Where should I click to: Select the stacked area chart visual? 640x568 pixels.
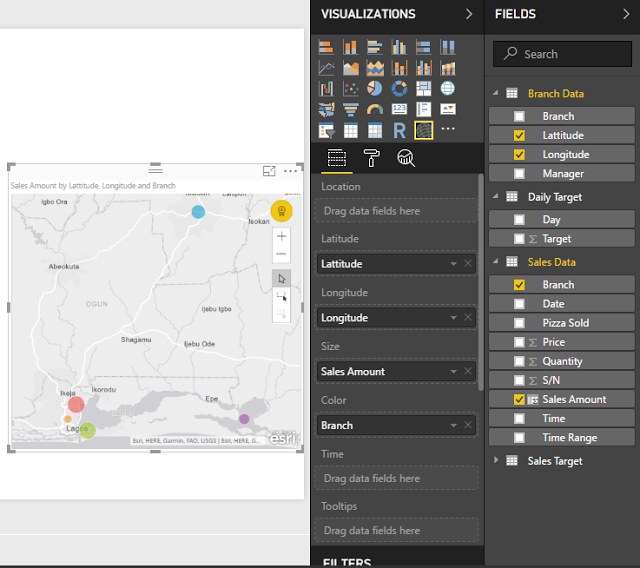[375, 68]
